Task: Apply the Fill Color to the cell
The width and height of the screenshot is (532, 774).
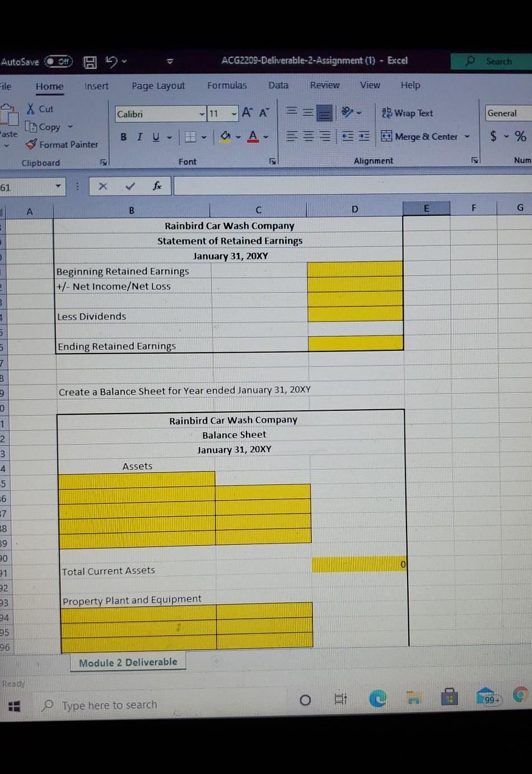Action: (225, 136)
